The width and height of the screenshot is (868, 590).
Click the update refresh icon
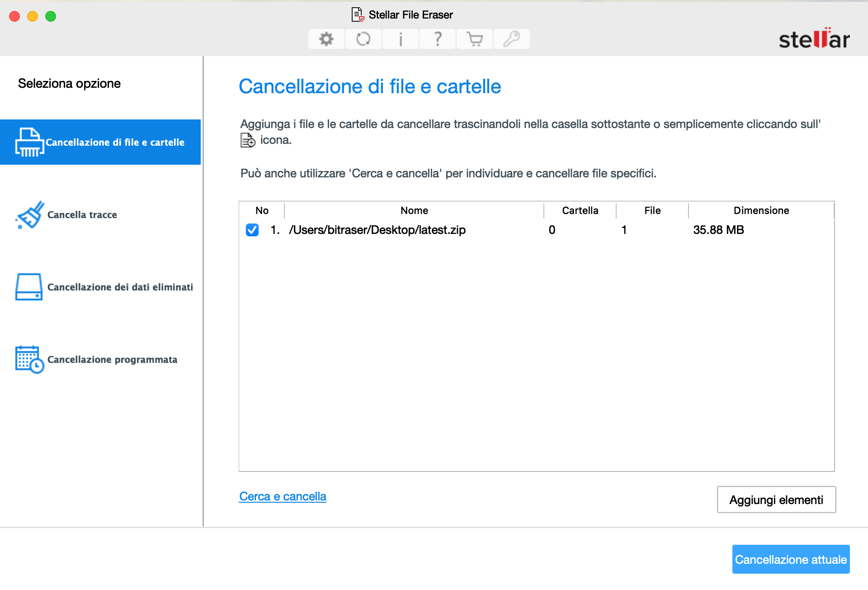tap(363, 39)
